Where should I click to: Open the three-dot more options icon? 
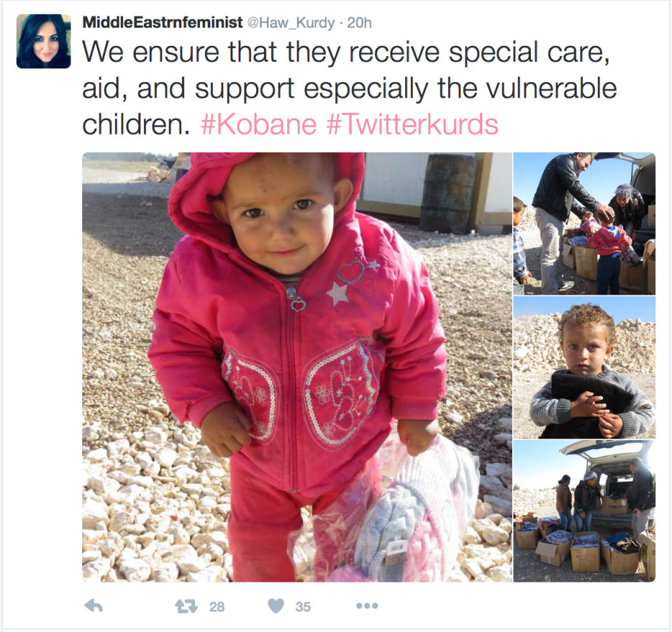coord(367,606)
